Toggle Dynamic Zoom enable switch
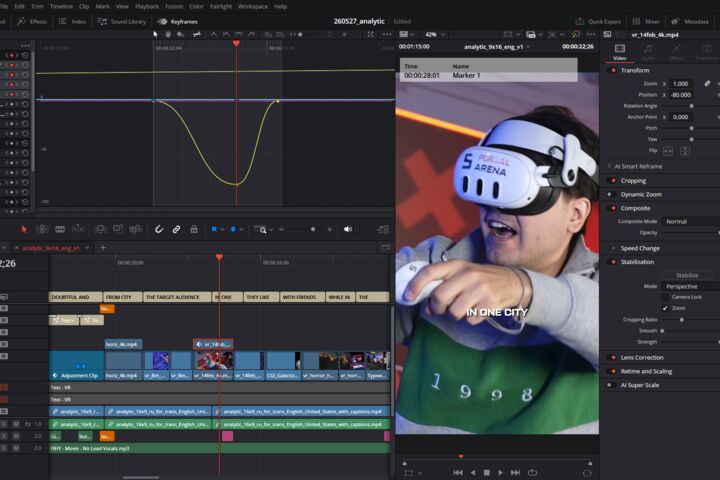Viewport: 720px width, 480px height. point(610,194)
